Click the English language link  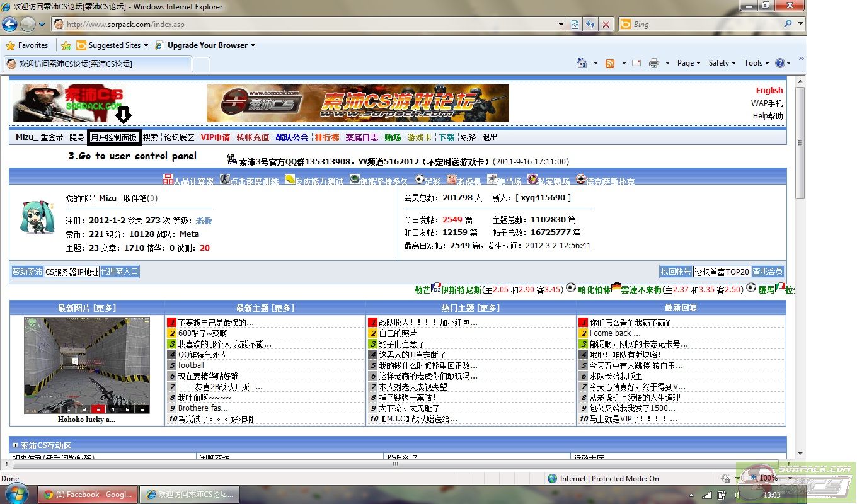click(769, 90)
